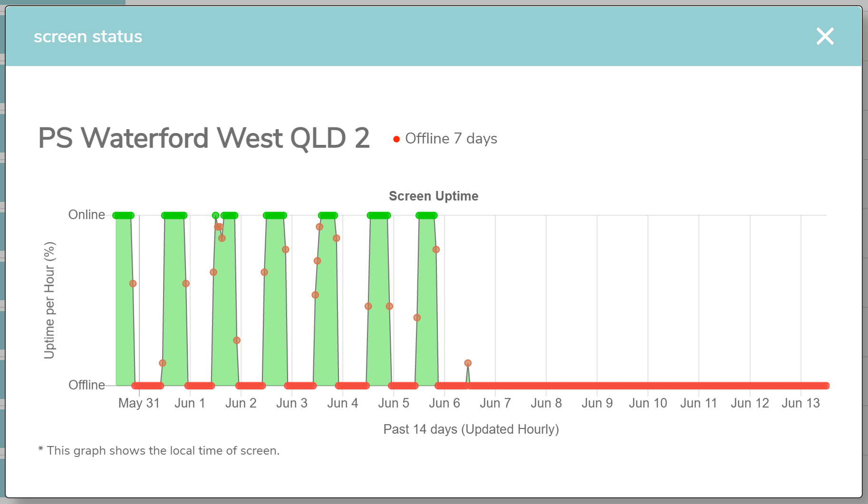This screenshot has width=868, height=504.
Task: Click the Screen Uptime chart title
Action: [x=434, y=196]
